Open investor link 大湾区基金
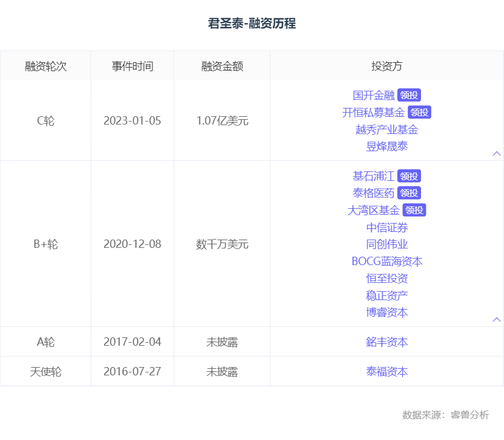The width and height of the screenshot is (504, 440). pyautogui.click(x=374, y=211)
